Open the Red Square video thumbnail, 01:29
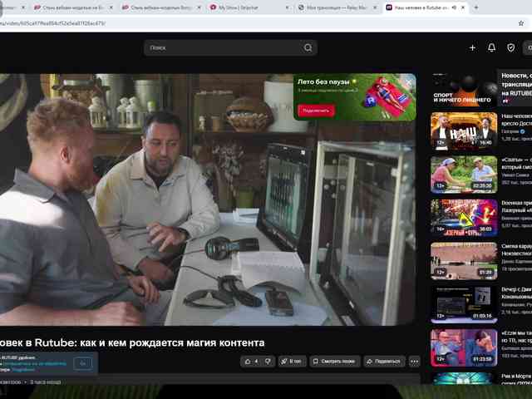This screenshot has width=532, height=399. [x=464, y=261]
